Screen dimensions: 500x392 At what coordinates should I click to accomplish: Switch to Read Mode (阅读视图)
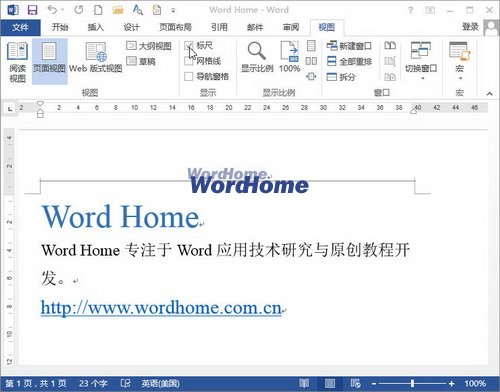point(17,62)
